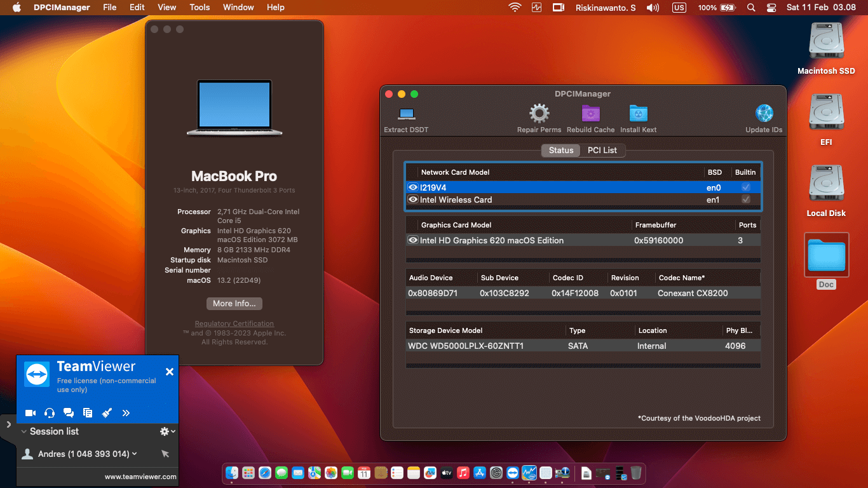868x488 pixels.
Task: Click the Rebuild Cache icon
Action: click(x=591, y=114)
